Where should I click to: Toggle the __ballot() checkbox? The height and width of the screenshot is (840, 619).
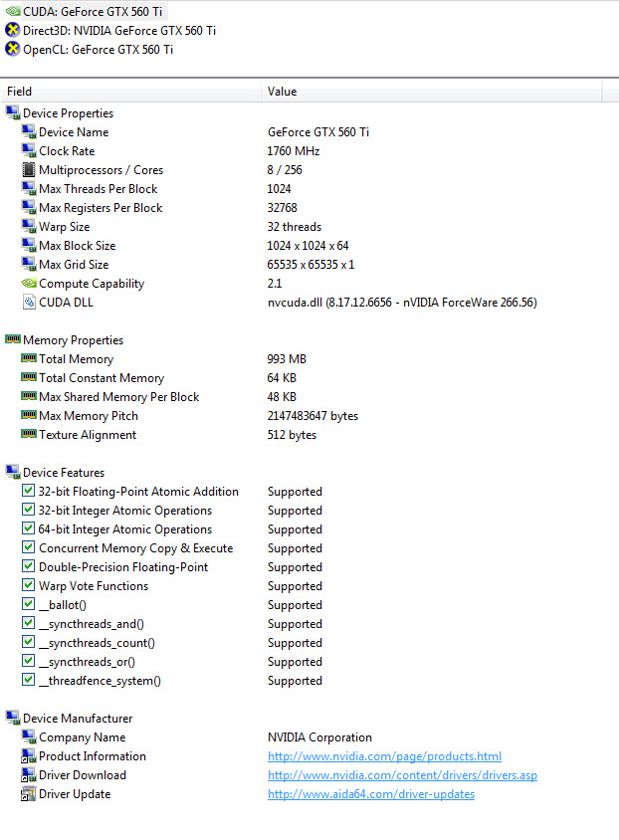tap(29, 604)
